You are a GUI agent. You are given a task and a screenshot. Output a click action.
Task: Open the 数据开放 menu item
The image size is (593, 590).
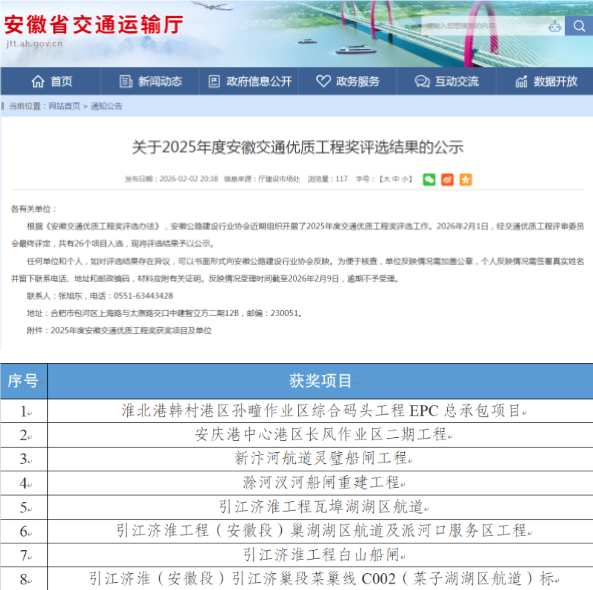pos(545,81)
